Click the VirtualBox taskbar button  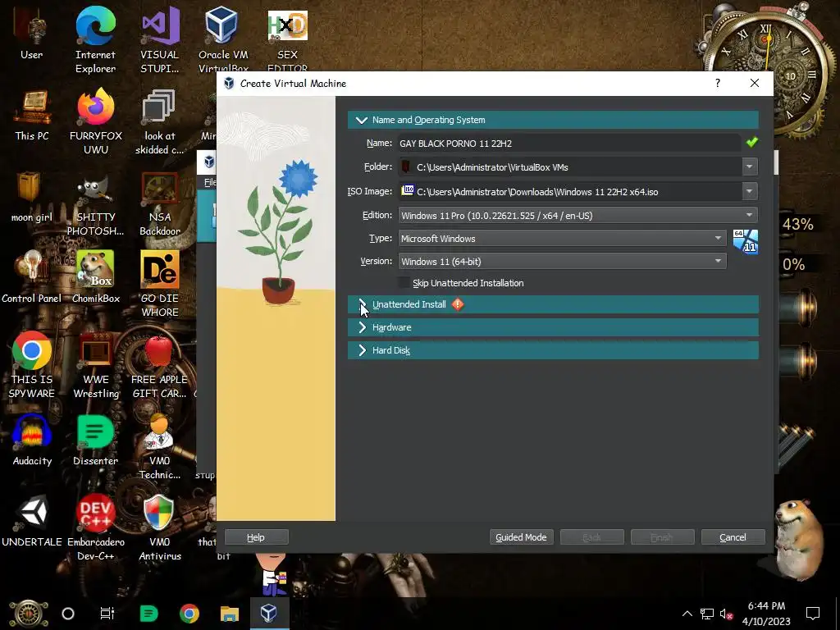(x=269, y=614)
